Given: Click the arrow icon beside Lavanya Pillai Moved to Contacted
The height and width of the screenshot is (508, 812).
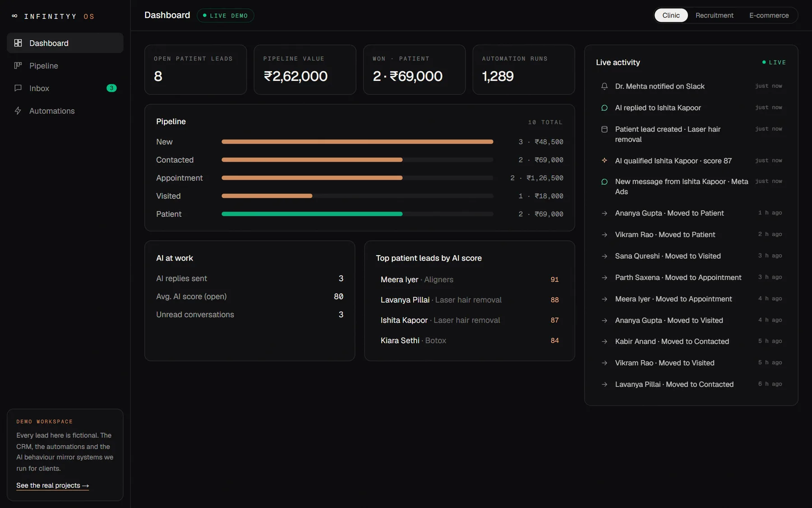Looking at the screenshot, I should [x=604, y=384].
